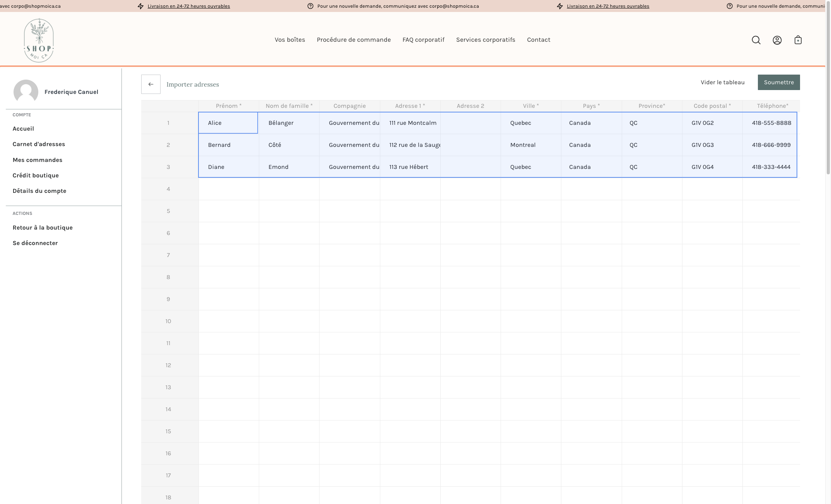This screenshot has height=504, width=831.
Task: Select the 111 rue Montcalm cell
Action: pyautogui.click(x=410, y=123)
